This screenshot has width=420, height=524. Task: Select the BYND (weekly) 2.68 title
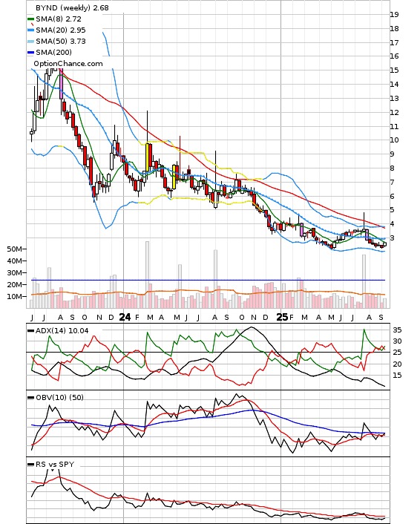(72, 7)
